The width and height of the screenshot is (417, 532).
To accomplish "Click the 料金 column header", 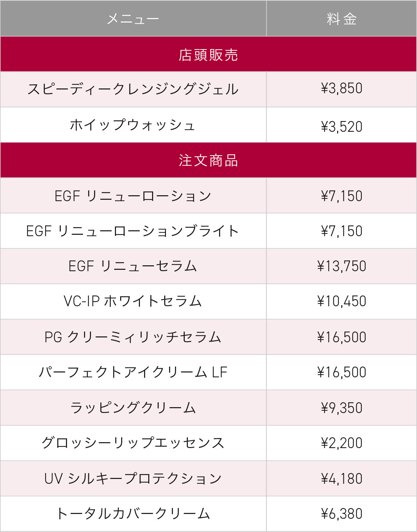I will (341, 19).
